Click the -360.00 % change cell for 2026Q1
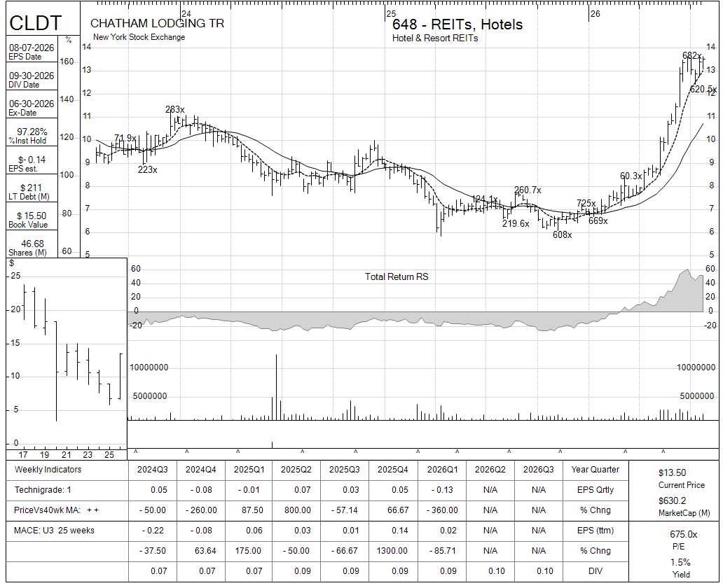 coord(442,510)
